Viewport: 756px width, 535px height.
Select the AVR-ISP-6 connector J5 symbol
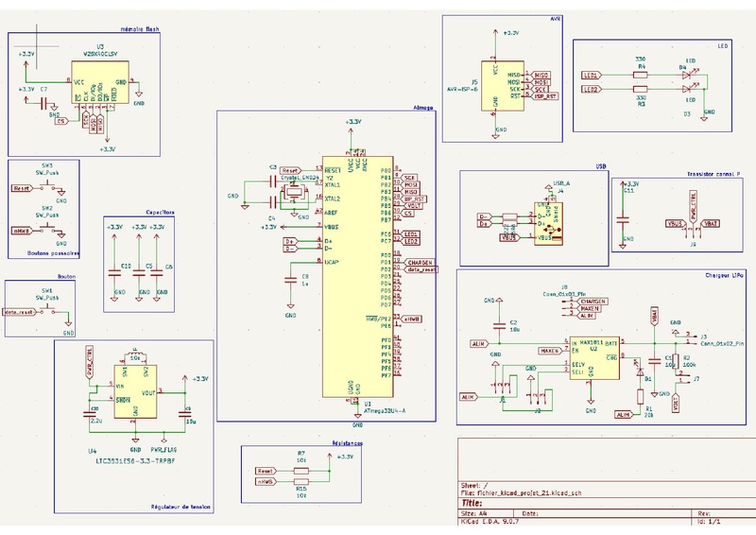(x=503, y=86)
